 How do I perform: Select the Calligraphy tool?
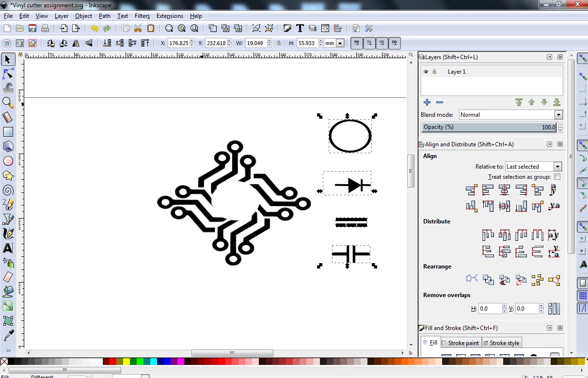pos(8,234)
